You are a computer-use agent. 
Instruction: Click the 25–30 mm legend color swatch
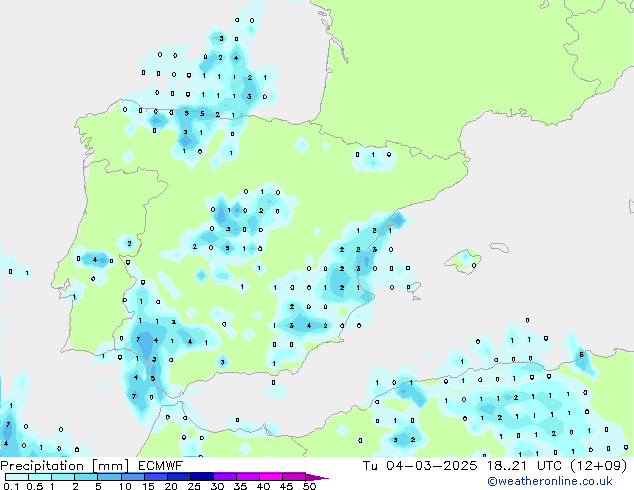[202, 477]
